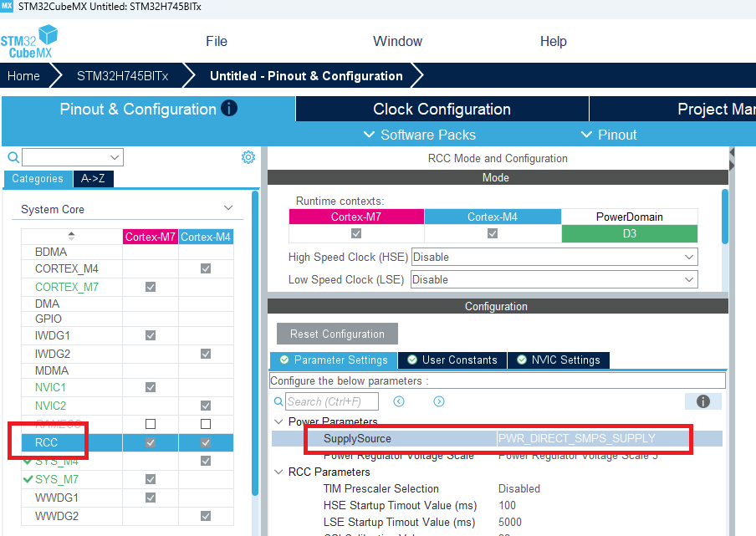The image size is (756, 536).
Task: Select MDMA in peripheral list
Action: click(52, 370)
